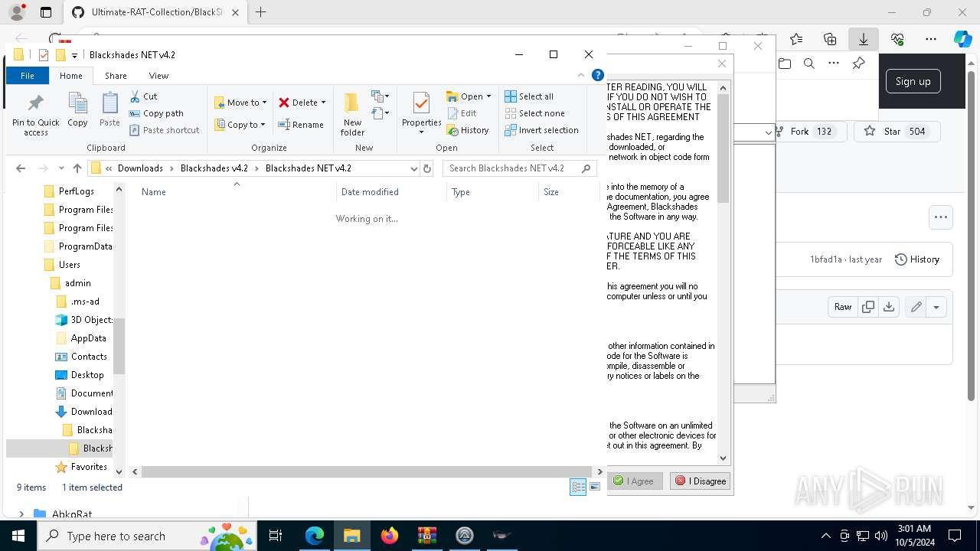Click the Up one level arrow
The height and width of the screenshot is (551, 980).
(77, 168)
